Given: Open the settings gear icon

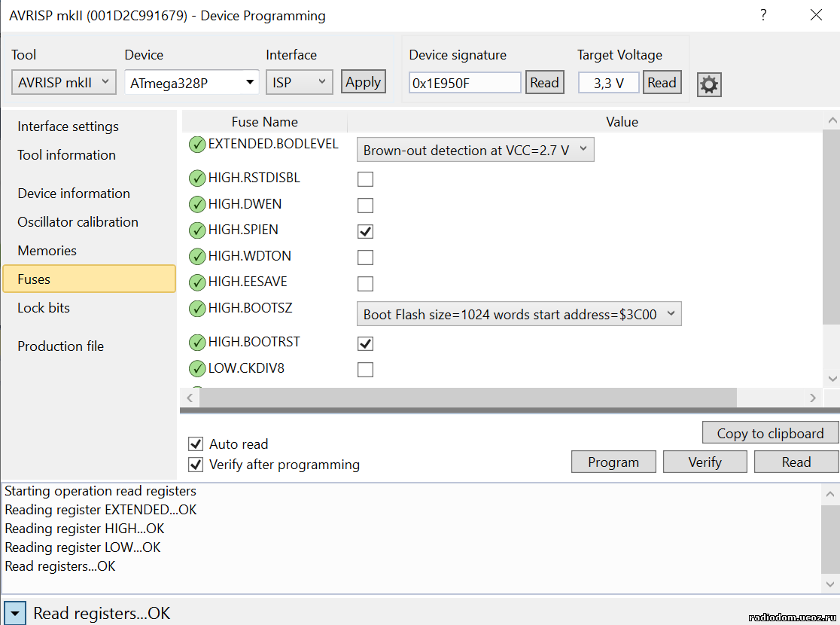Looking at the screenshot, I should 709,84.
